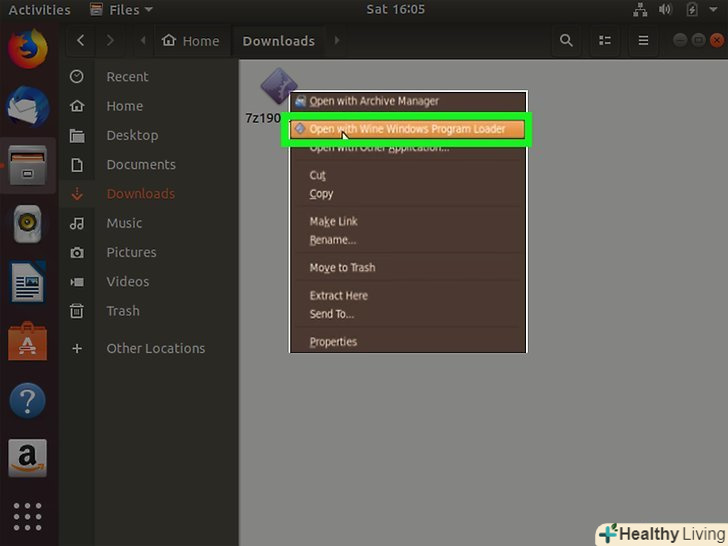Click the Pictures camera icon in sidebar
The height and width of the screenshot is (546, 728).
coord(77,252)
